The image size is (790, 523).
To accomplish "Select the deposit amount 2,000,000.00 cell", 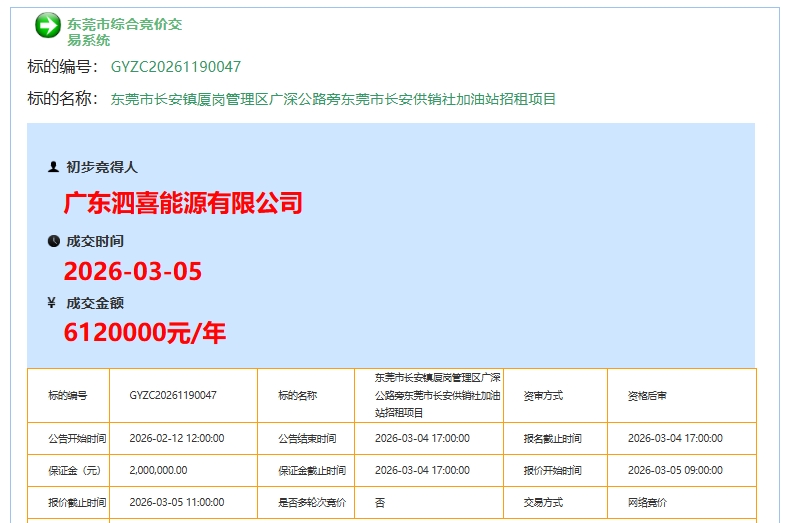I will pyautogui.click(x=158, y=470).
